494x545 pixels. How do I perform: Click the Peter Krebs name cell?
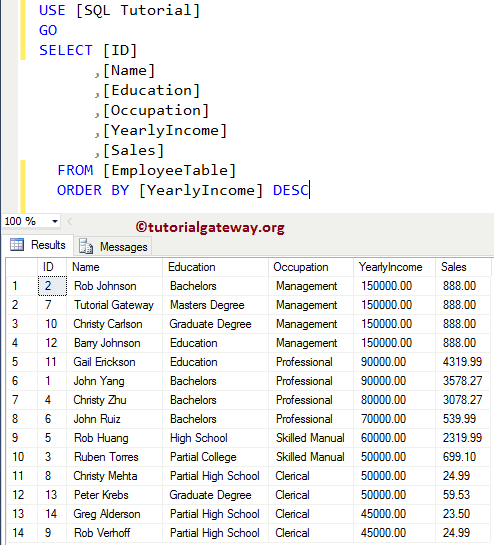click(x=114, y=495)
